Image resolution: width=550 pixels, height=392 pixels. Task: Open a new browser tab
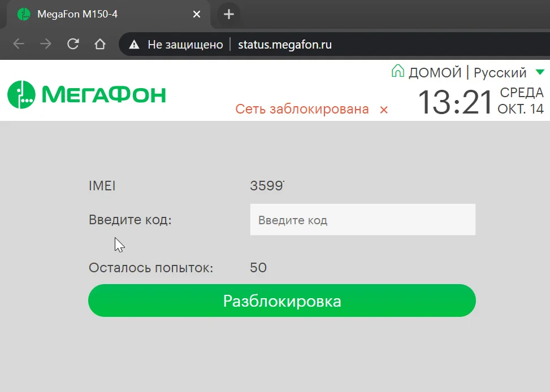pos(229,14)
